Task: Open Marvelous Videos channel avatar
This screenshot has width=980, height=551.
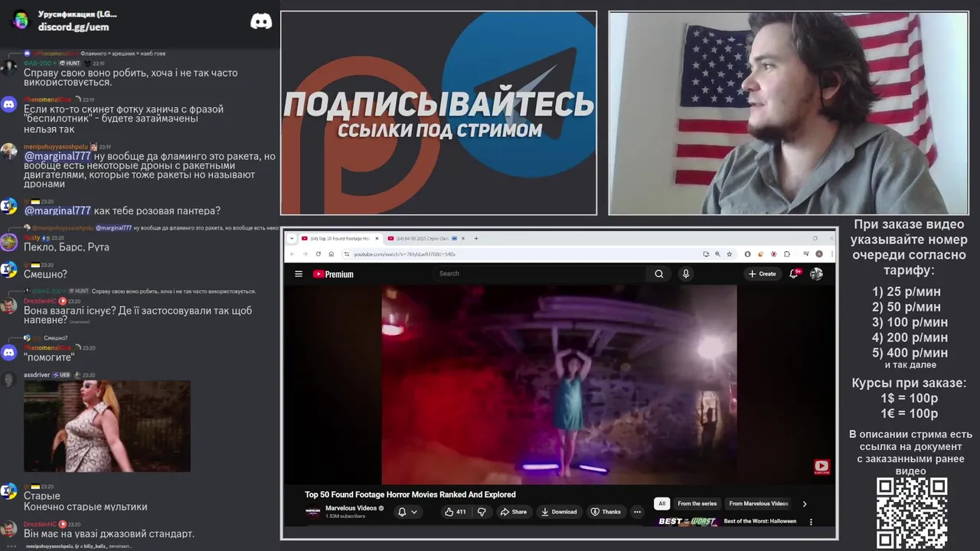Action: click(x=312, y=512)
